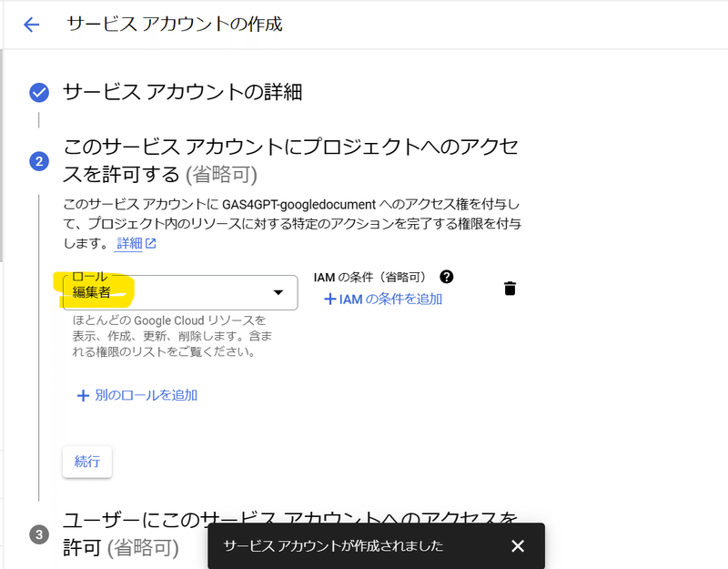The height and width of the screenshot is (569, 728).
Task: Open the 詳細 external link
Action: 136,243
